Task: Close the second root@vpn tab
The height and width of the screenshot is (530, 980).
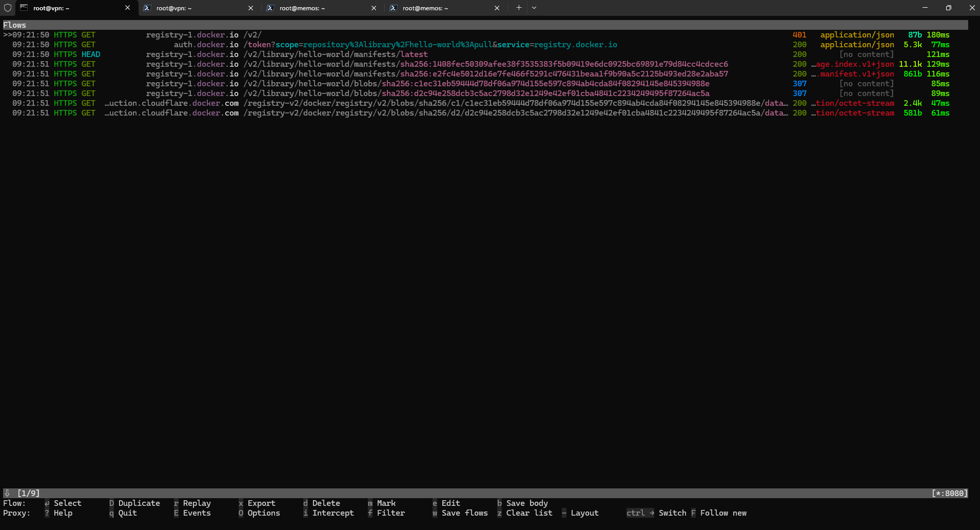Action: point(250,8)
